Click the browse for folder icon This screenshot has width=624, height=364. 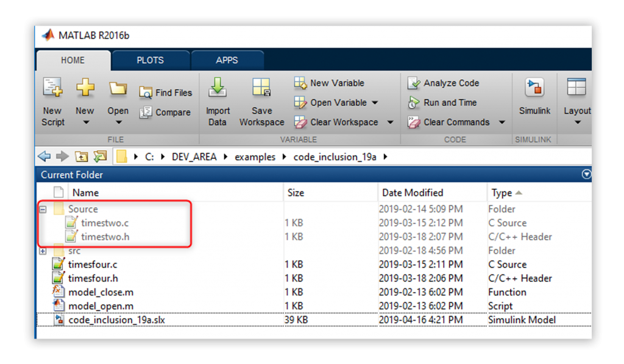(x=101, y=156)
